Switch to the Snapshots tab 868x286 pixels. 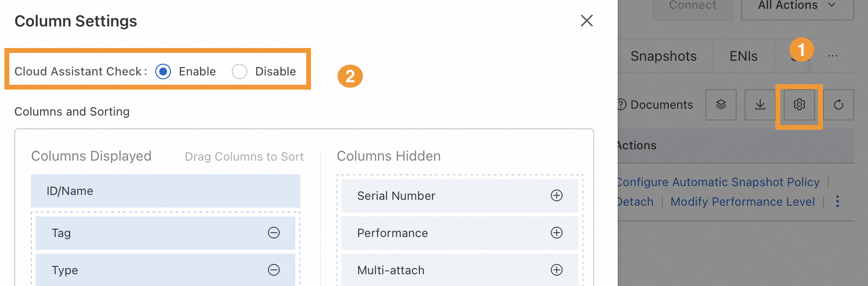click(663, 56)
